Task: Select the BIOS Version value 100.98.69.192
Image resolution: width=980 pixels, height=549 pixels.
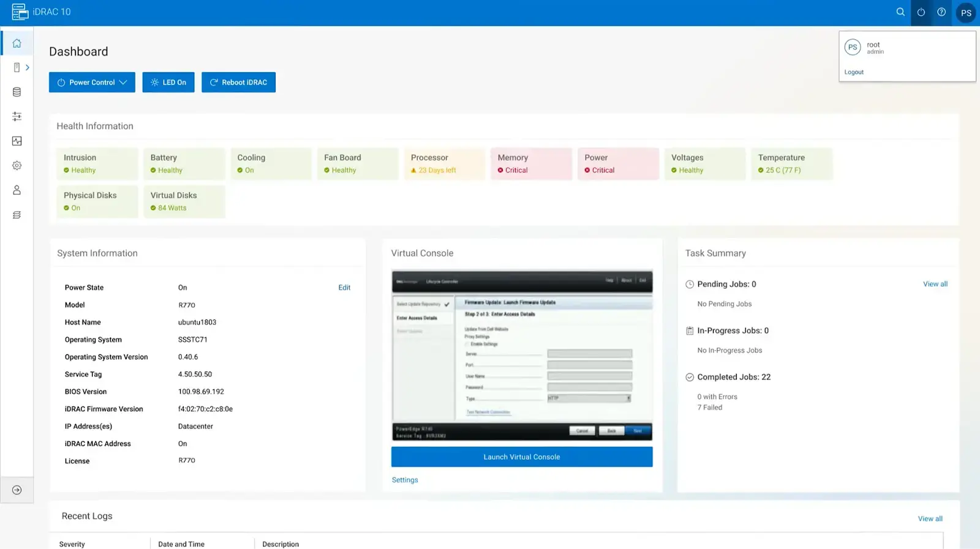Action: (201, 392)
